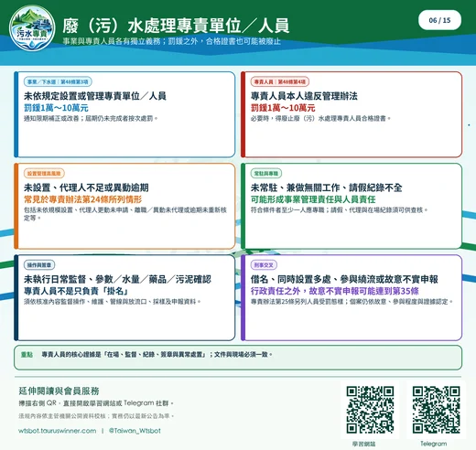Click the blue 罰鍰1萬～10萬元 text

click(56, 108)
